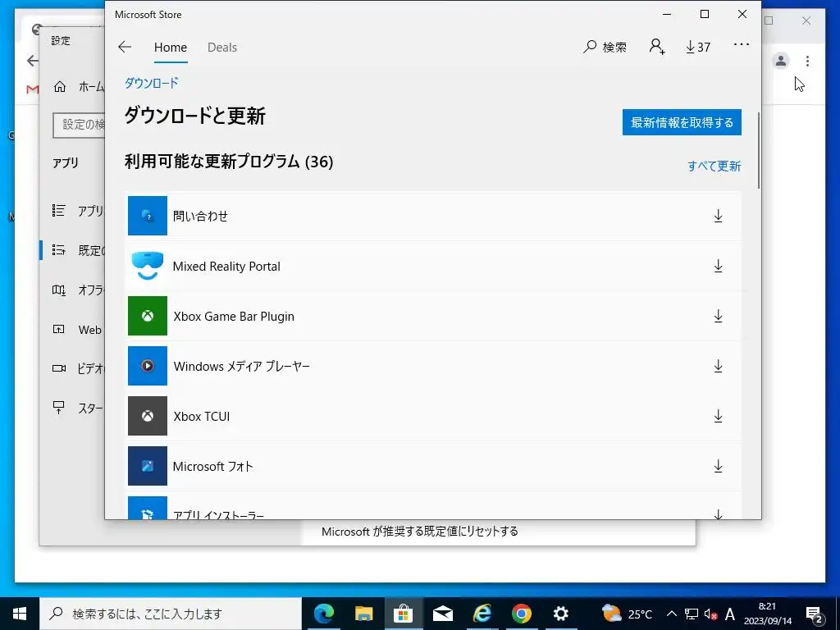Download update for Windows メディア プレーヤー
840x630 pixels.
pos(718,367)
